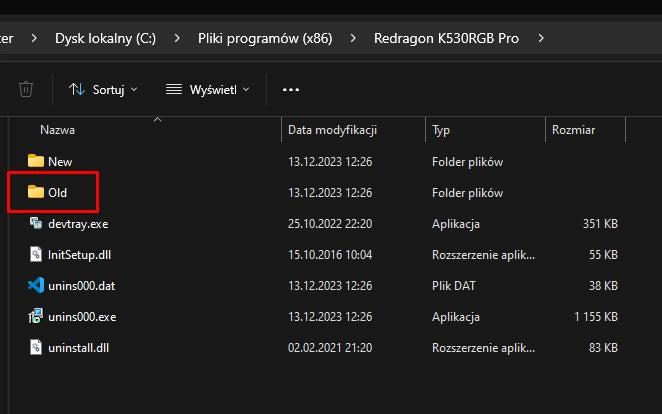Click the 38 KB size value

[x=603, y=286]
